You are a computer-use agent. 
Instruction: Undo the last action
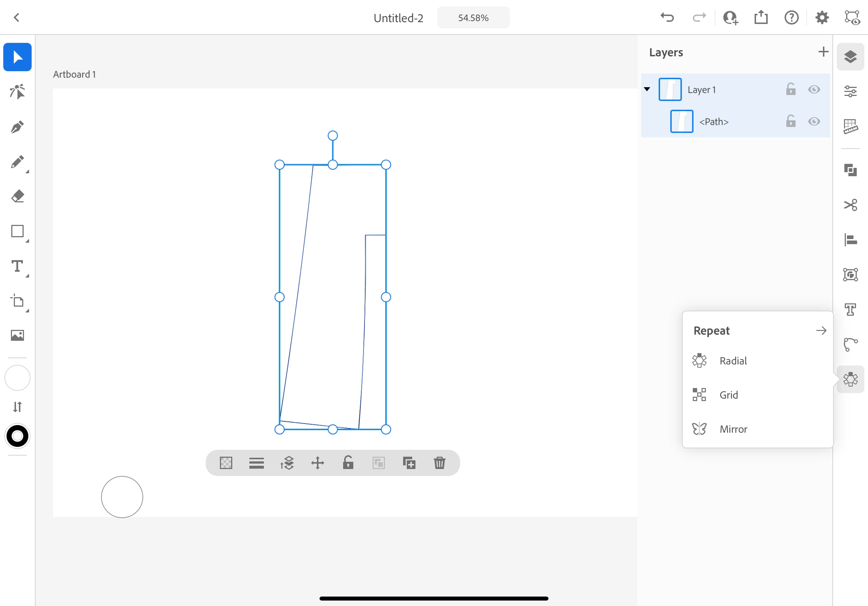tap(667, 17)
